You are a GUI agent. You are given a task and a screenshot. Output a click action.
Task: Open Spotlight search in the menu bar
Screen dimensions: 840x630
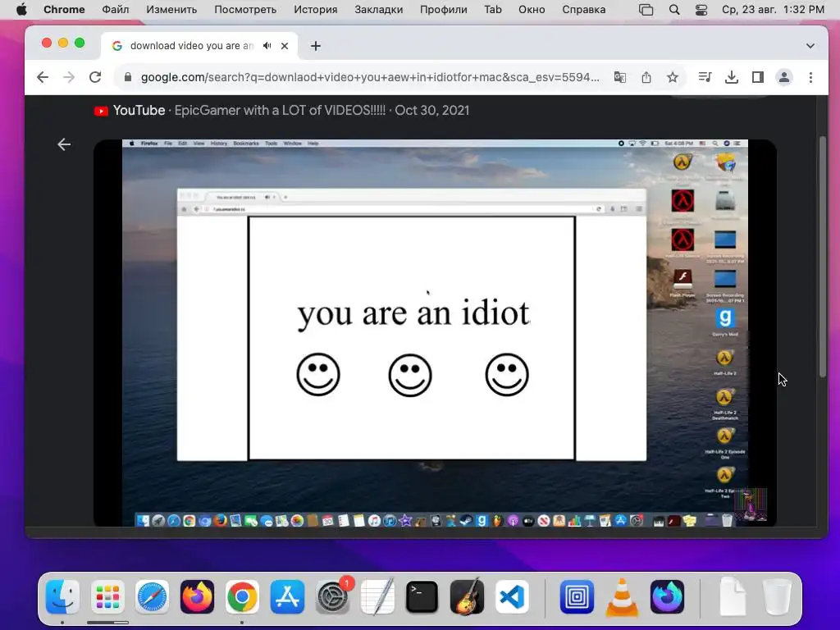pyautogui.click(x=674, y=10)
